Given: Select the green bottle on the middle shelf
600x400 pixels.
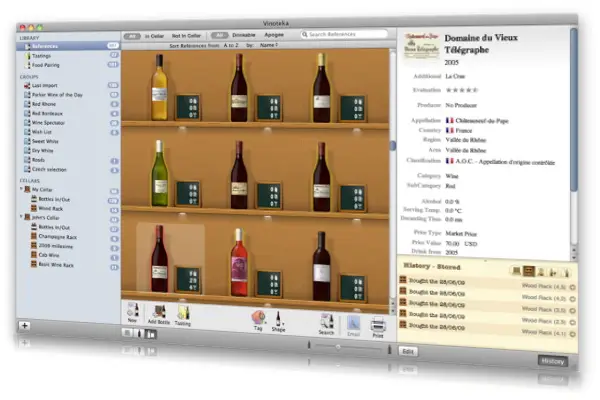Looking at the screenshot, I should click(160, 173).
